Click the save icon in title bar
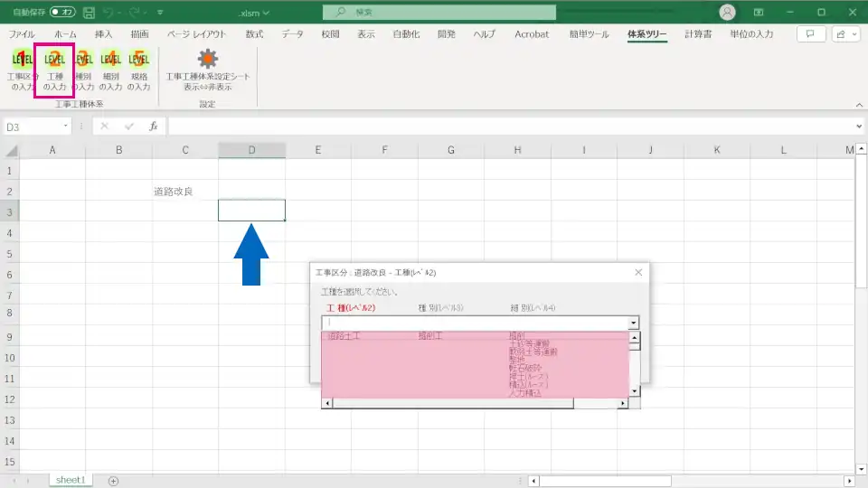Screen dimensions: 868x488 (x=89, y=13)
